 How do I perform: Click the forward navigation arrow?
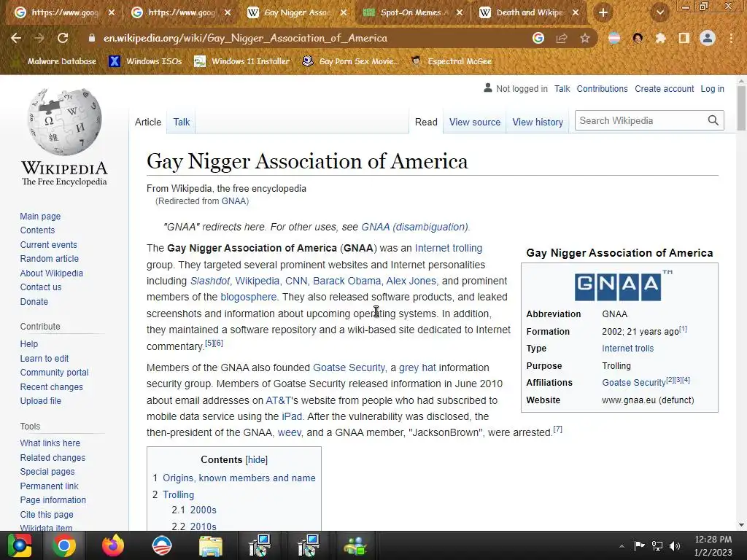[x=39, y=38]
